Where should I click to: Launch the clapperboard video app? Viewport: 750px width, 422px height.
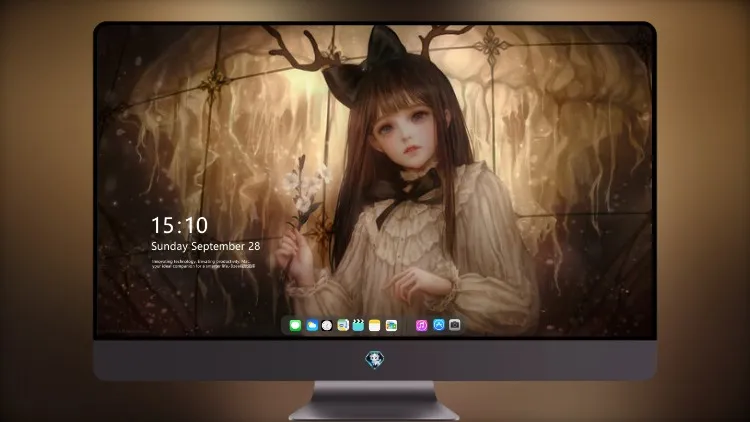(358, 325)
